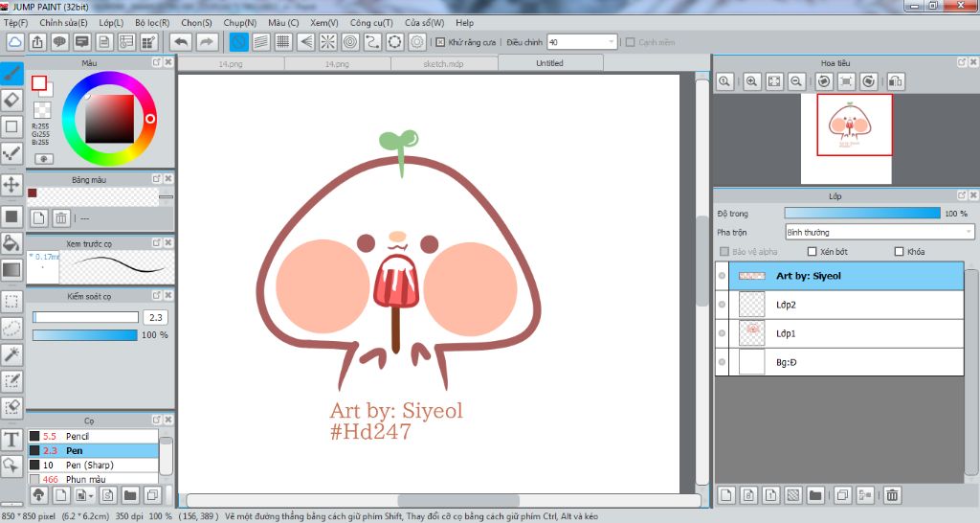Click the Undo arrow in toolbar

click(x=181, y=42)
